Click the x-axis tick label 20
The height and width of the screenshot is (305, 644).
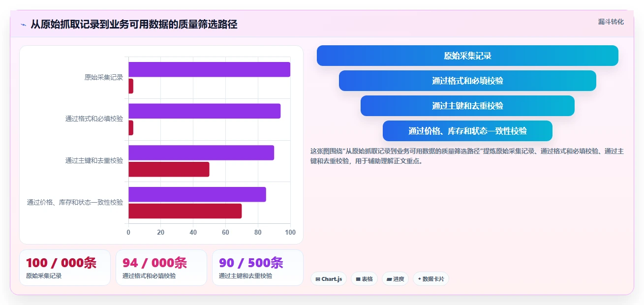(x=161, y=232)
